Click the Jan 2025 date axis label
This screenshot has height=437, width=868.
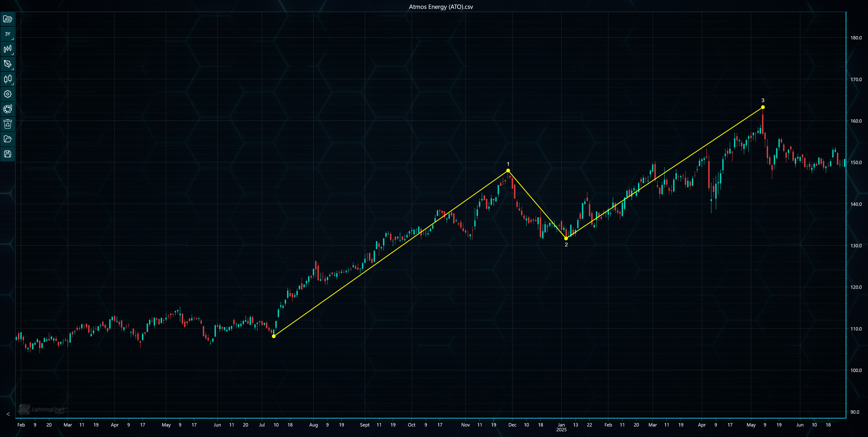pos(561,427)
